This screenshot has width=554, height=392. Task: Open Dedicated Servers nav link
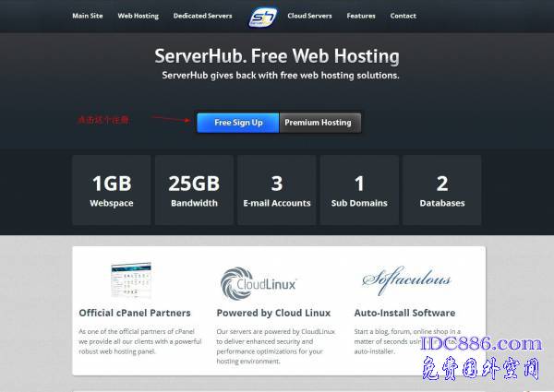204,16
